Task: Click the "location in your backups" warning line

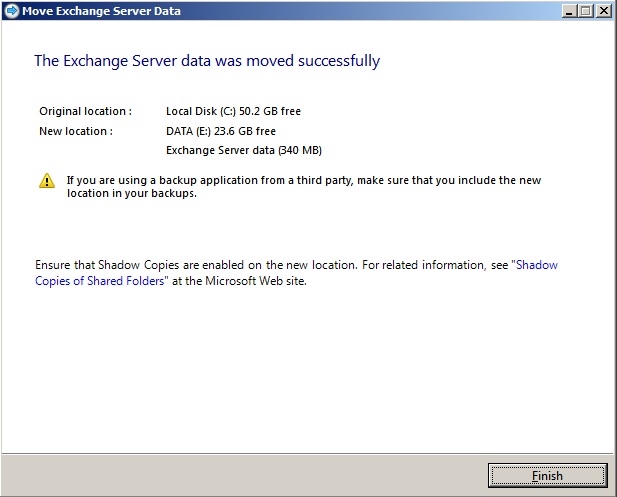Action: 131,194
